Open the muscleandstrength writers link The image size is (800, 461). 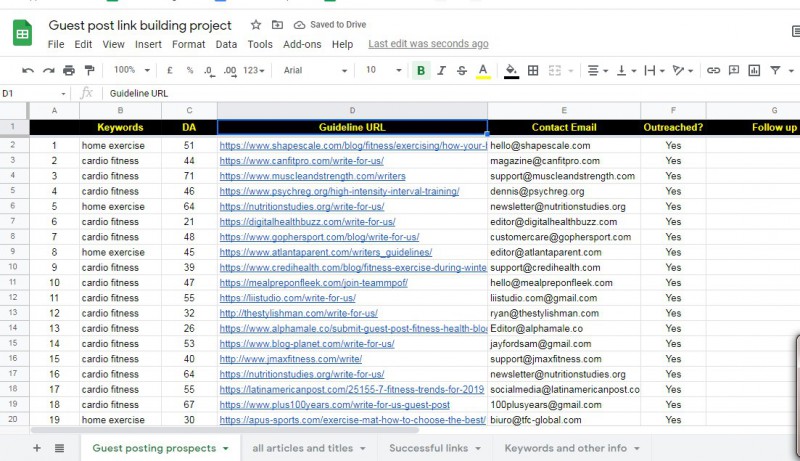(312, 176)
